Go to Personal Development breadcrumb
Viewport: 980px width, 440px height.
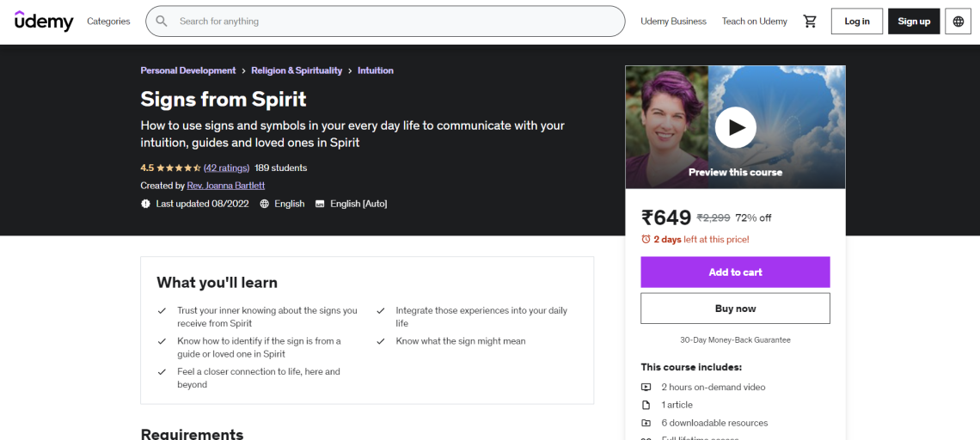coord(188,70)
